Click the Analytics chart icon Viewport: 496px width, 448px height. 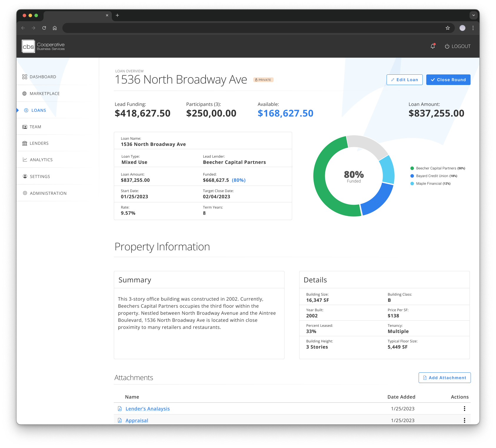[25, 159]
